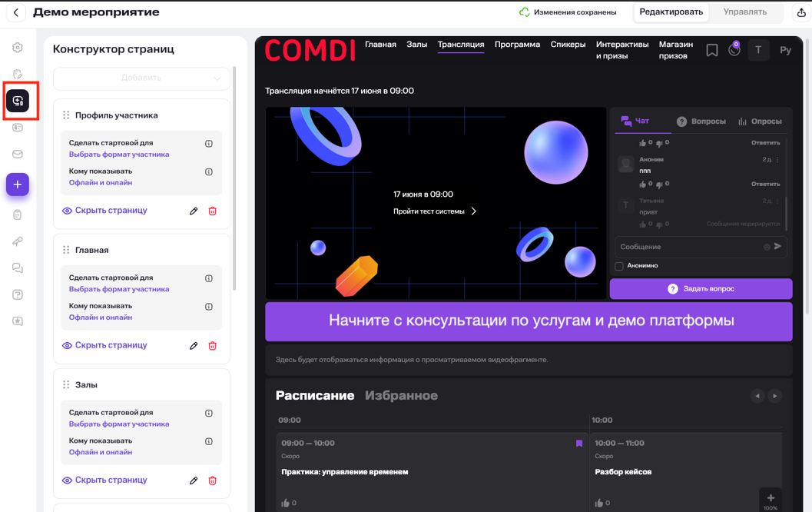The image size is (812, 512).
Task: Click the info icon beside Сделать стартовой для in Главная
Action: click(x=209, y=278)
